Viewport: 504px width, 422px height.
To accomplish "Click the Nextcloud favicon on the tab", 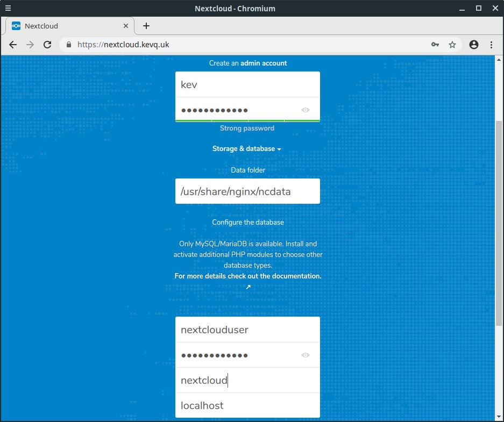I will (x=16, y=25).
